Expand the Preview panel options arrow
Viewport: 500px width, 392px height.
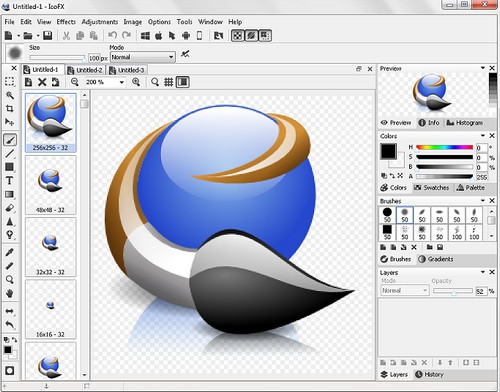pyautogui.click(x=483, y=68)
